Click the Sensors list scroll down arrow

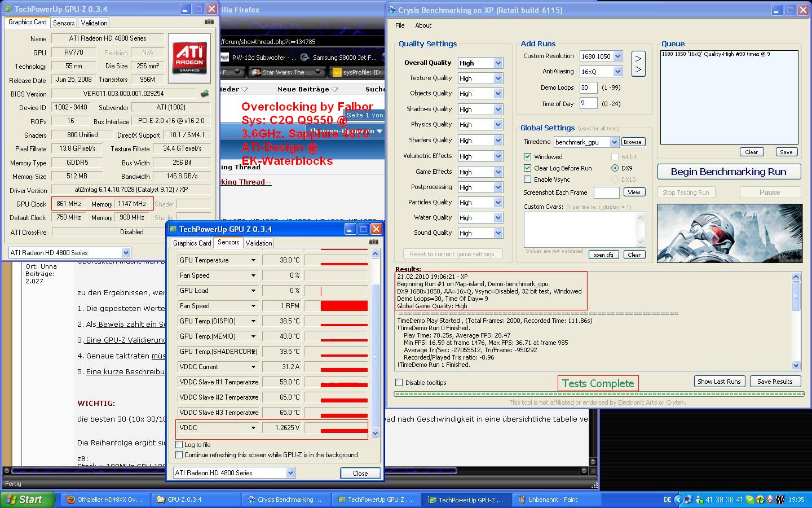point(376,433)
